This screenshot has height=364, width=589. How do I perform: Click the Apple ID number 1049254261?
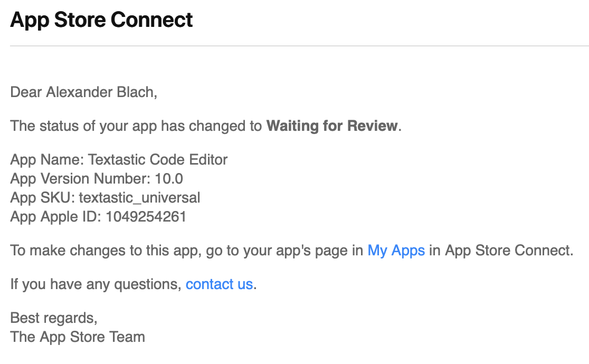146,217
